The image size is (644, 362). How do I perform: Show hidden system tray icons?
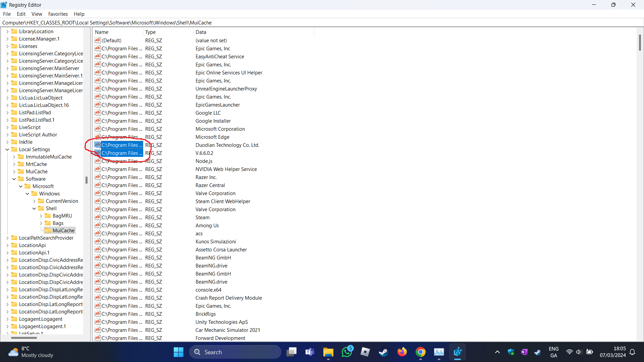[x=497, y=352]
